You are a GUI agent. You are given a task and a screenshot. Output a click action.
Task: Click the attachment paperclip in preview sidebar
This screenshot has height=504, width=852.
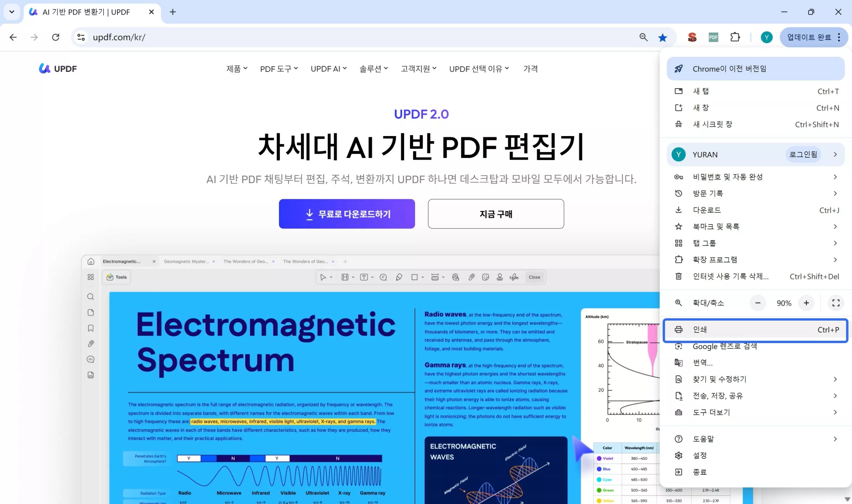click(x=91, y=344)
